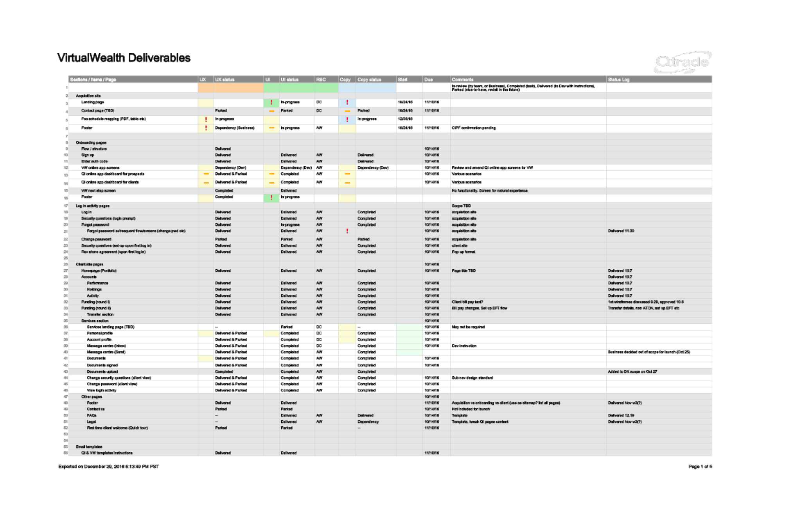
Task: Click the red exclamation in UX column of the CIPF Footer row
Action: point(206,128)
